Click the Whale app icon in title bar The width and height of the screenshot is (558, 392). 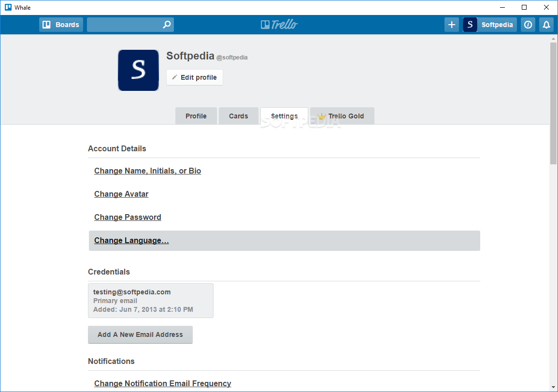pos(8,7)
